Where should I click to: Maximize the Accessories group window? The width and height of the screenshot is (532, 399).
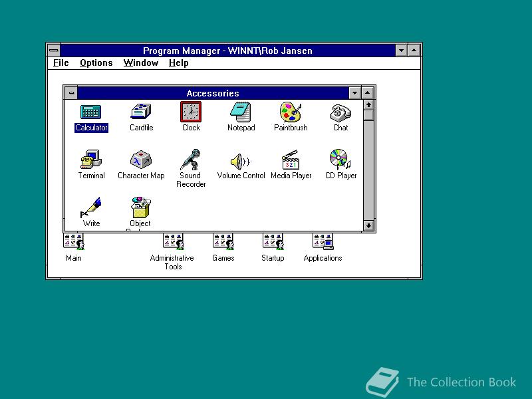pos(368,92)
